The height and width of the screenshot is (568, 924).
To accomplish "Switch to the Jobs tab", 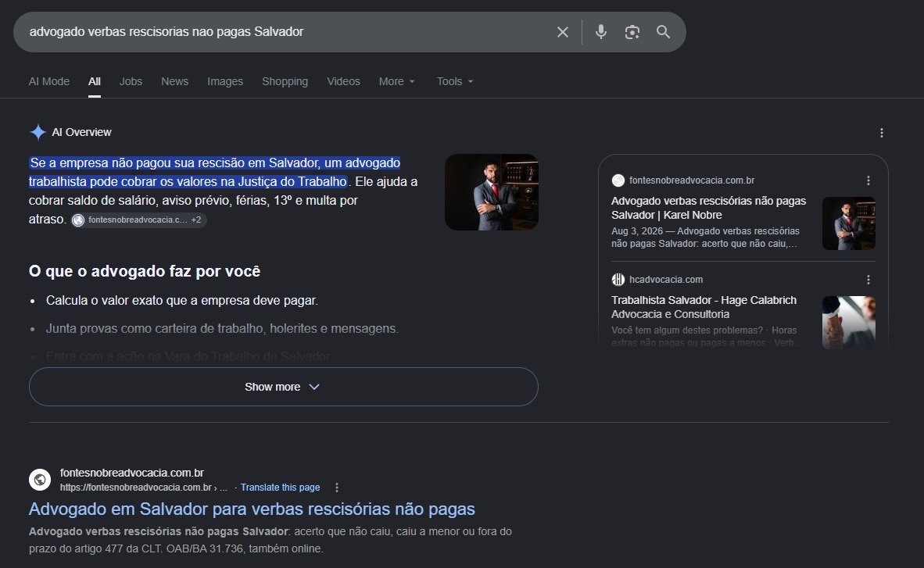I will click(x=131, y=81).
